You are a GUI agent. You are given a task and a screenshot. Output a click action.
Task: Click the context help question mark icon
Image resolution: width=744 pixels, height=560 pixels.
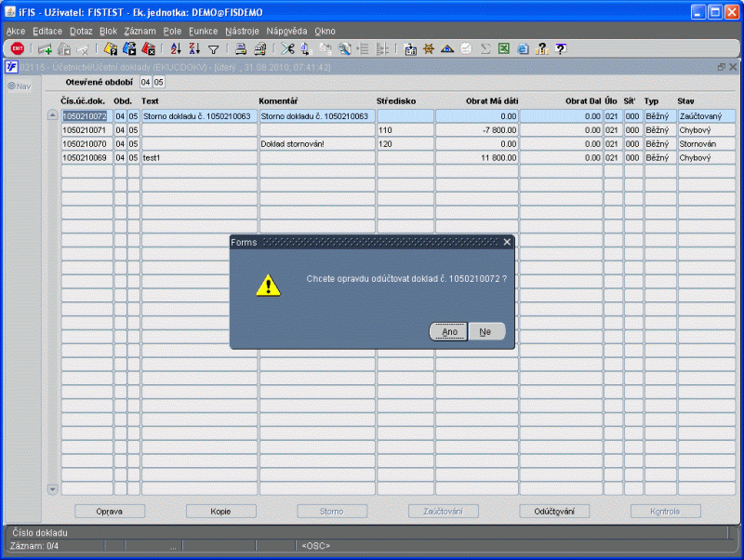[561, 48]
